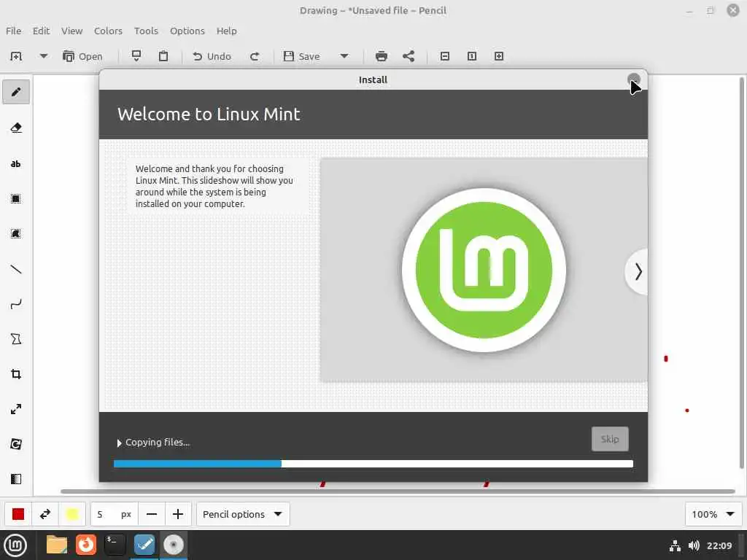Click the volume tray icon

694,545
